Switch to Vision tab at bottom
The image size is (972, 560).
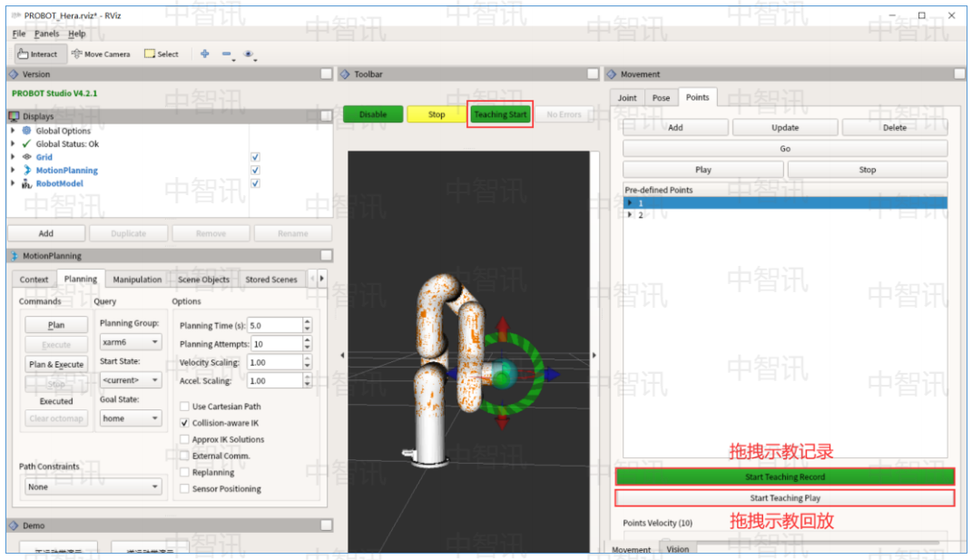(678, 549)
